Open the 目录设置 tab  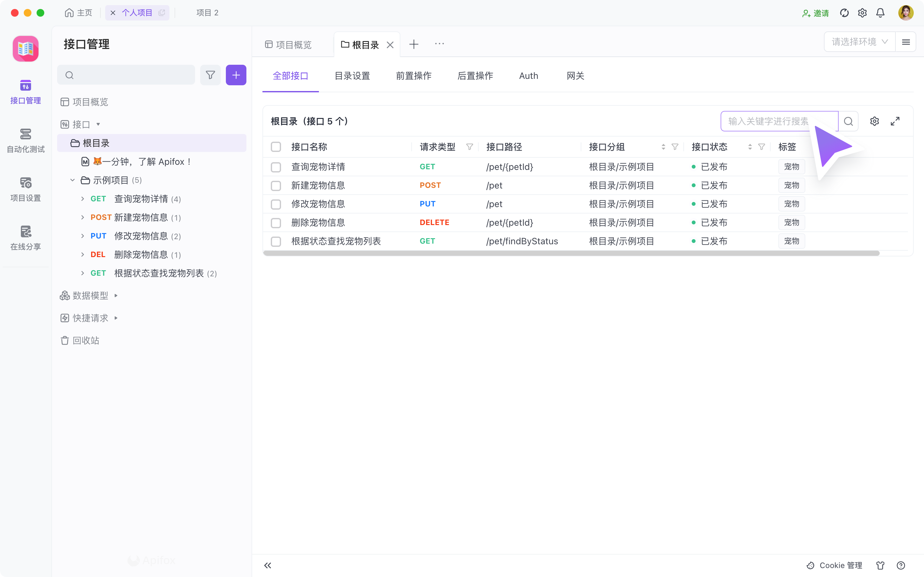coord(352,76)
